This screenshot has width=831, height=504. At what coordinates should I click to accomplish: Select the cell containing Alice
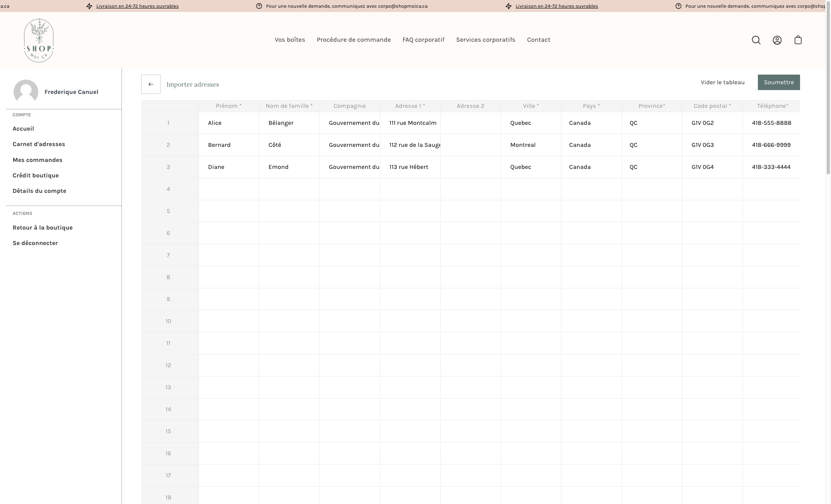[229, 123]
